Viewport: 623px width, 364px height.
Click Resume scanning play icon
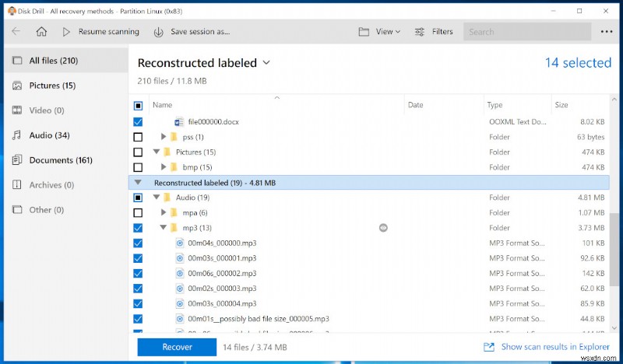point(66,32)
